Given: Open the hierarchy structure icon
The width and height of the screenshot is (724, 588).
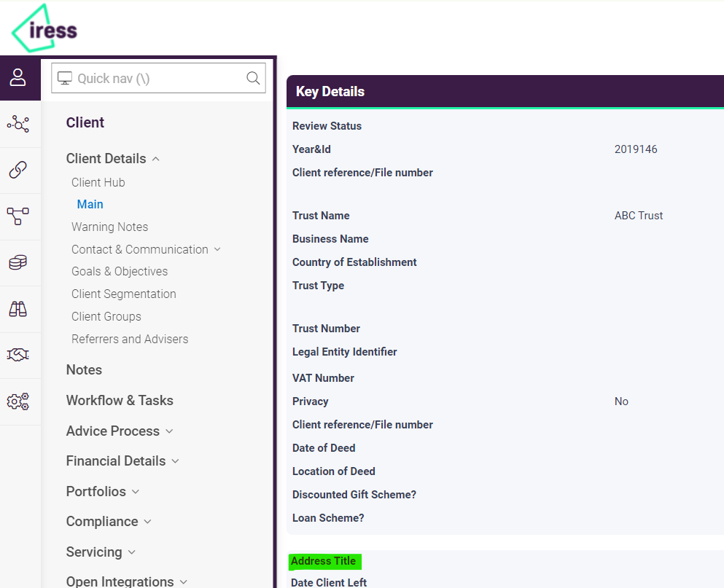Looking at the screenshot, I should tap(20, 216).
